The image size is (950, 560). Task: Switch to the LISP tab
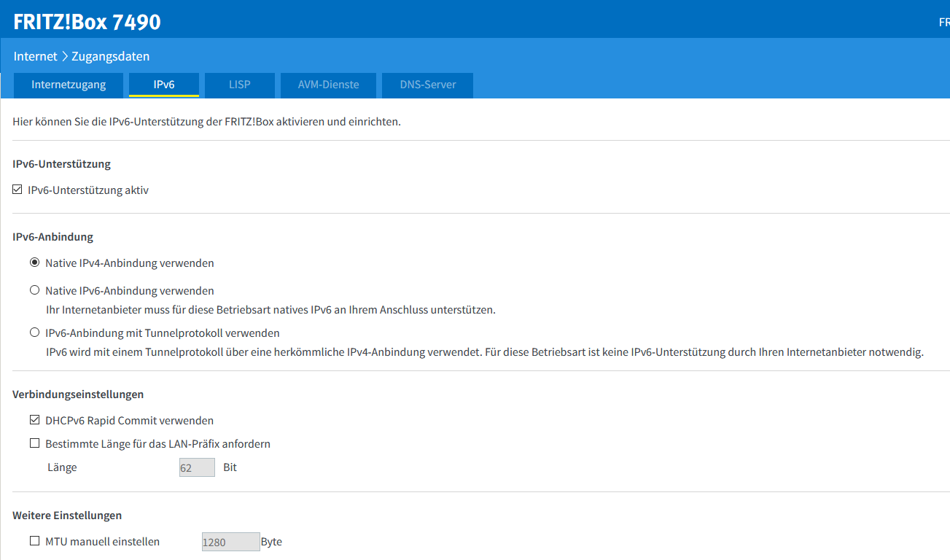240,85
